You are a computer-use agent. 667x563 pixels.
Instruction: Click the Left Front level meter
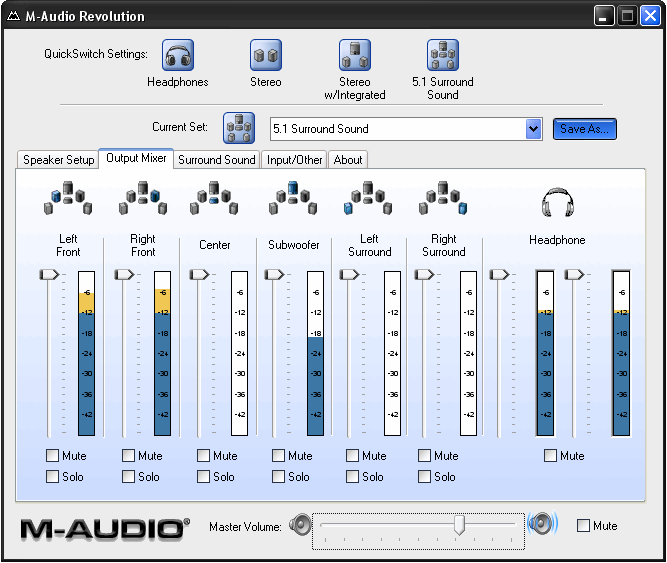pos(86,353)
